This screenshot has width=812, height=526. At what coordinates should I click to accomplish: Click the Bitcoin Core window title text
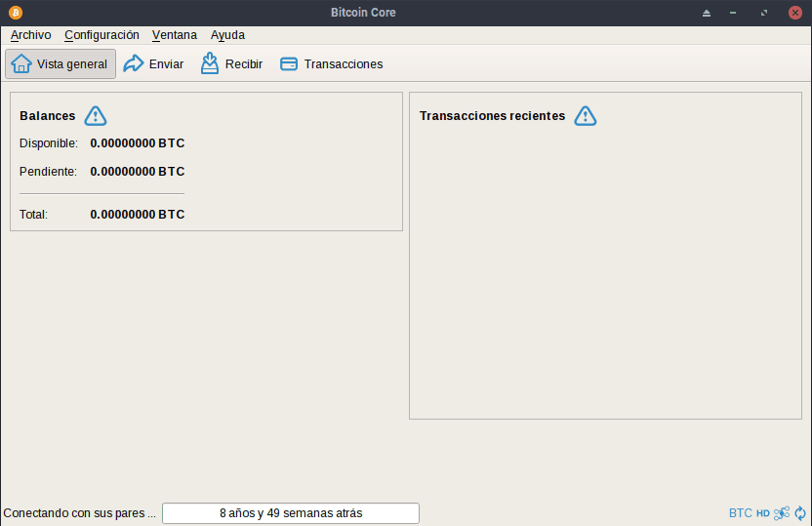(x=363, y=13)
